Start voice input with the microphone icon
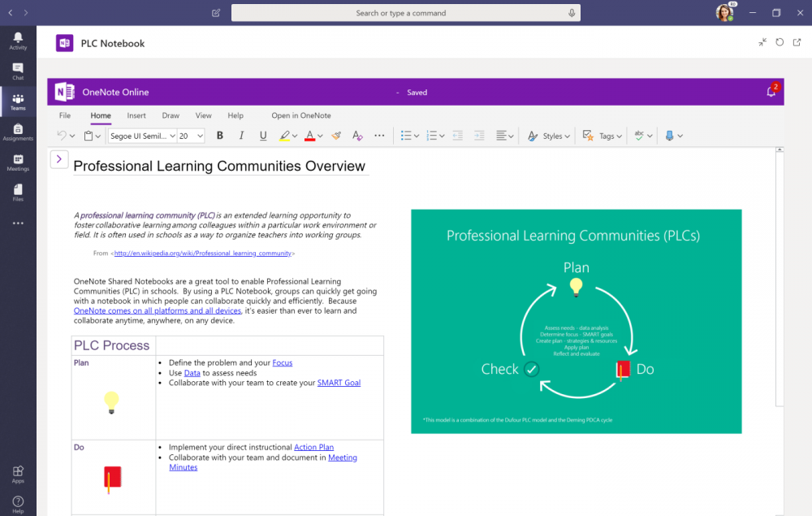The height and width of the screenshot is (516, 812). 572,13
